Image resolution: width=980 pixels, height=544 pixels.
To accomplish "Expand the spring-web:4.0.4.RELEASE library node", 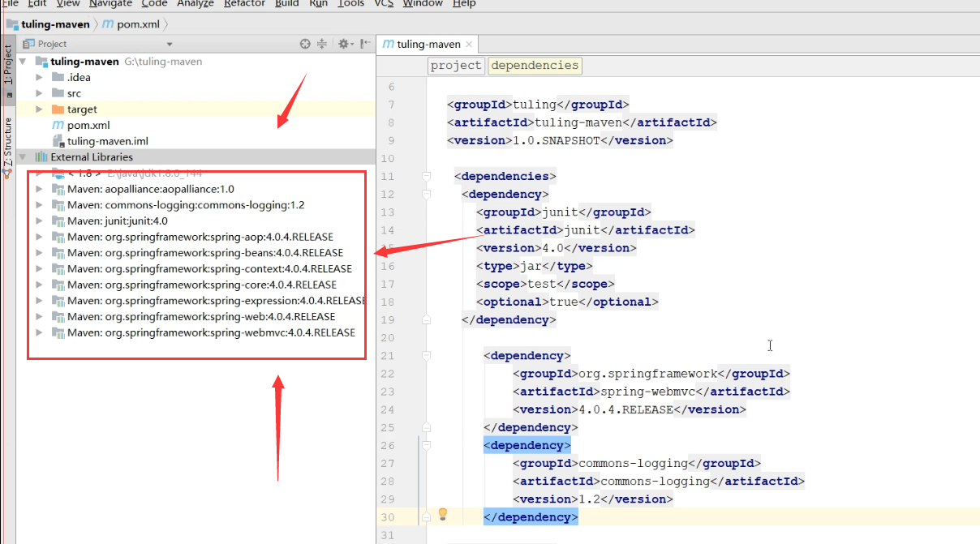I will coord(39,316).
